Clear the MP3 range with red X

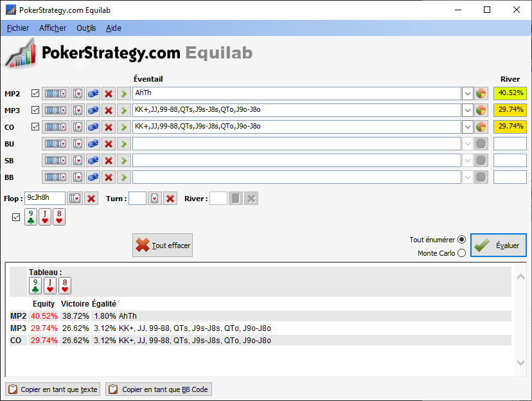coord(109,111)
